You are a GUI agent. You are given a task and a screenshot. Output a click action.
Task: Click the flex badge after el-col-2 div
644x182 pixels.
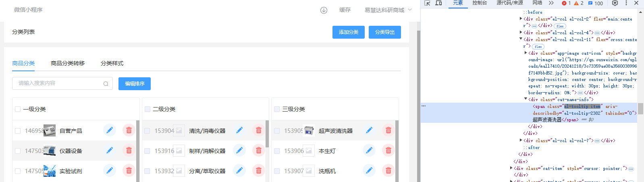tap(560, 26)
